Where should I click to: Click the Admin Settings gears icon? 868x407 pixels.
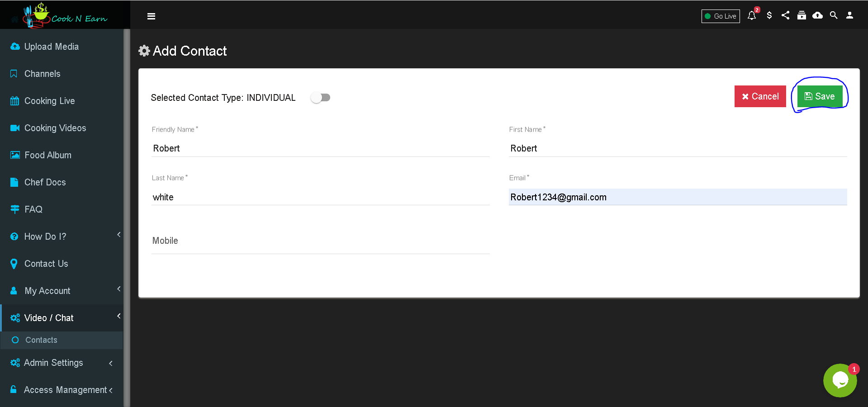[15, 363]
